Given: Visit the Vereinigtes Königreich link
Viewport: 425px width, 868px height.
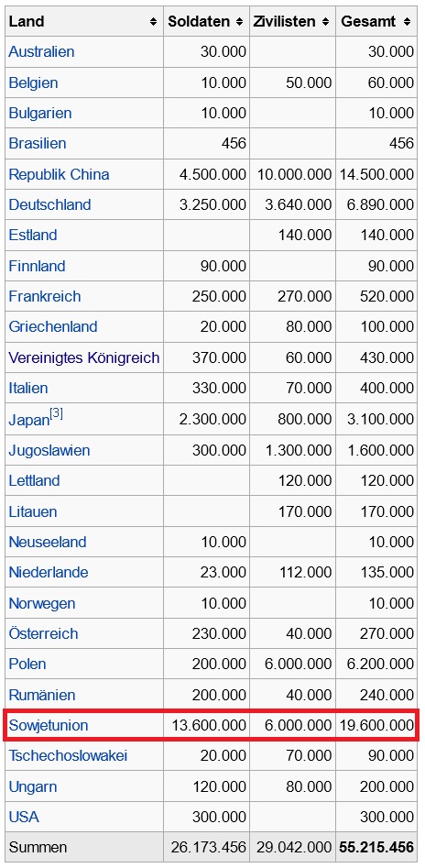Looking at the screenshot, I should [84, 357].
